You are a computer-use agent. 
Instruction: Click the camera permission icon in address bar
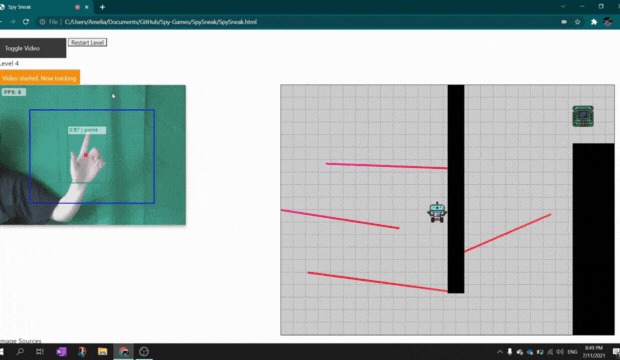click(x=564, y=22)
